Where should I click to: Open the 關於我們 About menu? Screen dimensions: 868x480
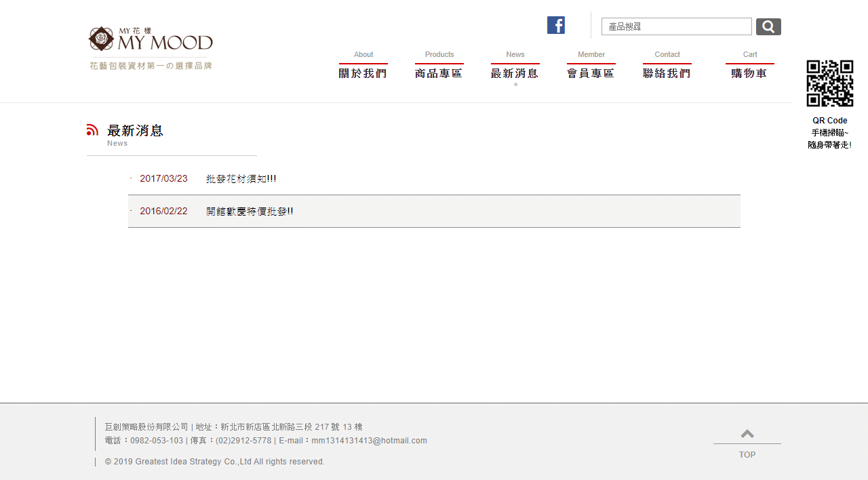[x=363, y=65]
